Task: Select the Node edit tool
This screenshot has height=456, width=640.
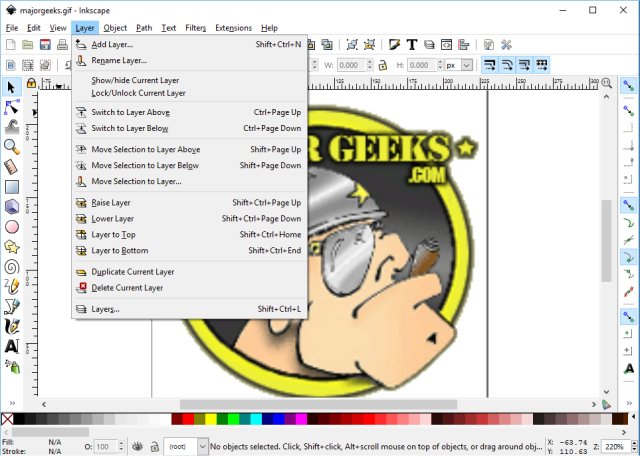Action: [11, 107]
